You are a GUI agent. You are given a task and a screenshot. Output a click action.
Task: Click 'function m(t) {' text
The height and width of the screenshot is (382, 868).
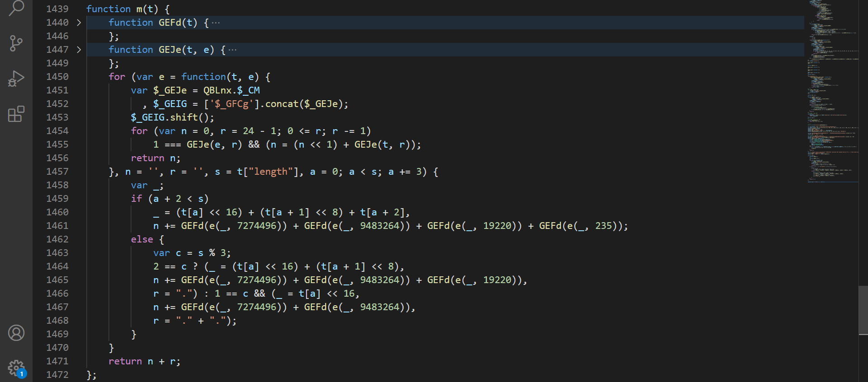click(128, 9)
